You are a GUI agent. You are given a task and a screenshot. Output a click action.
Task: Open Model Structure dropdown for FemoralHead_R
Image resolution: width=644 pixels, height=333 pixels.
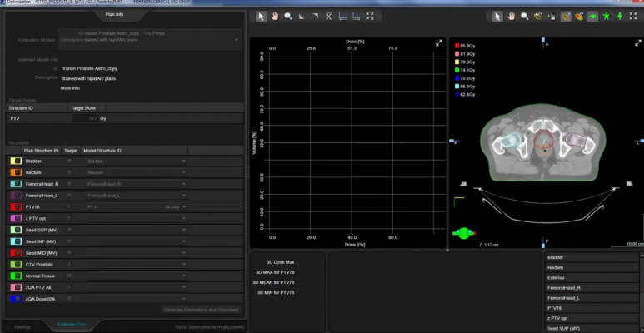(183, 183)
